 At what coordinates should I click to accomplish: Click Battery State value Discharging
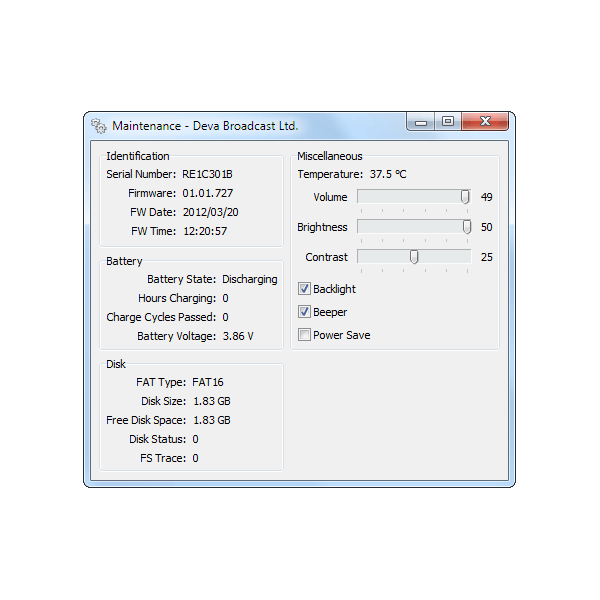[249, 279]
